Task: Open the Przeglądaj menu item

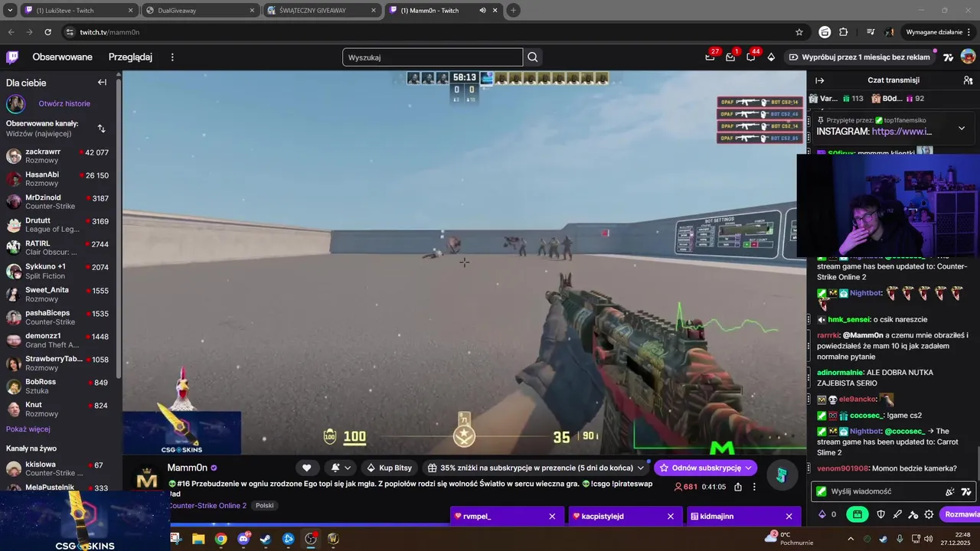Action: [x=130, y=57]
